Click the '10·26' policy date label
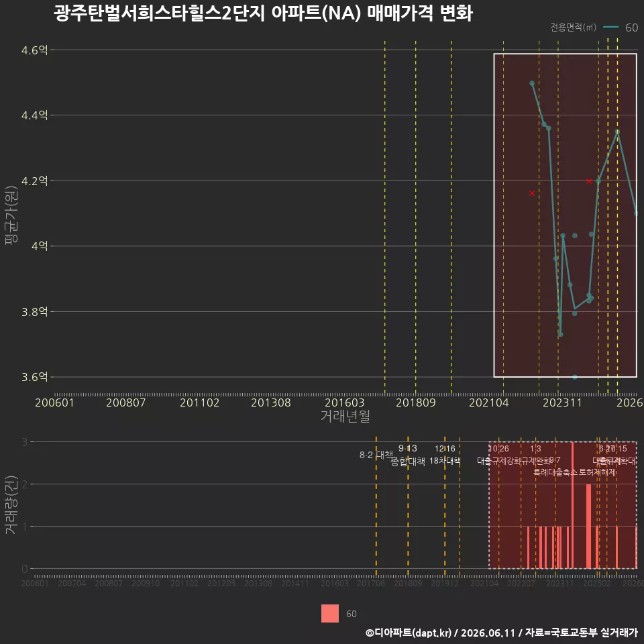Image resolution: width=644 pixels, height=644 pixels. click(498, 449)
